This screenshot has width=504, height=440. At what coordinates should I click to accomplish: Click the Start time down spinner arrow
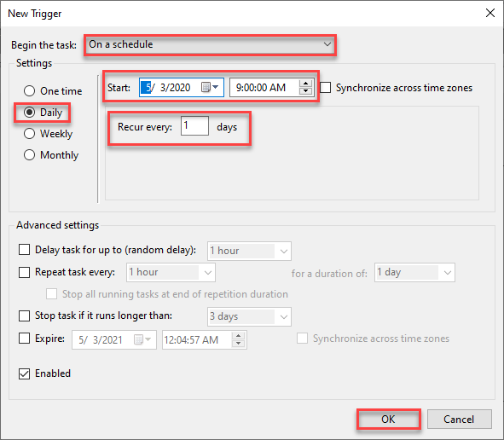pos(305,91)
